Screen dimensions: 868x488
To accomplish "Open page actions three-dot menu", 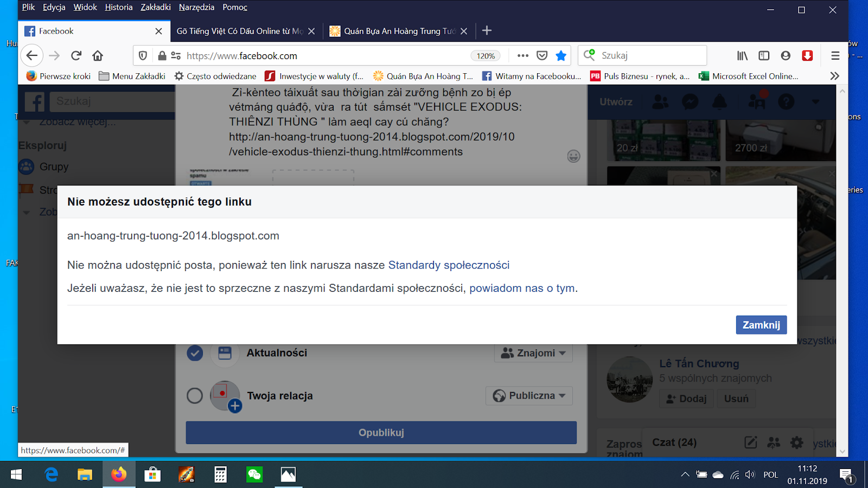I will pos(523,55).
